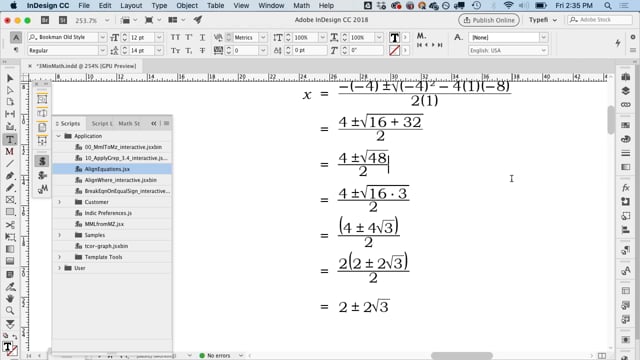
Task: Open the Bookman Old Style font dropdown
Action: click(102, 37)
